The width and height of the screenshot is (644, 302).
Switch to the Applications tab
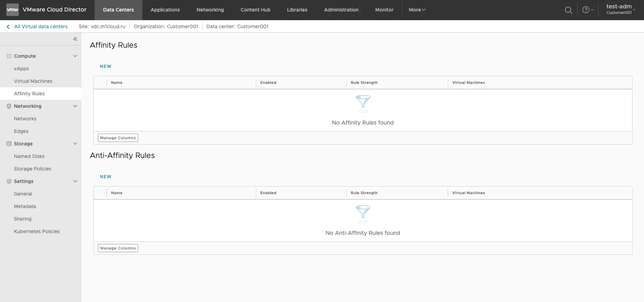(x=165, y=10)
